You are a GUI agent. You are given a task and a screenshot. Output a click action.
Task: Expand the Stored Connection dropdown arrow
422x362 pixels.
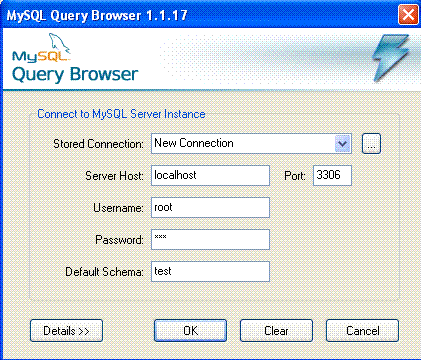point(343,144)
